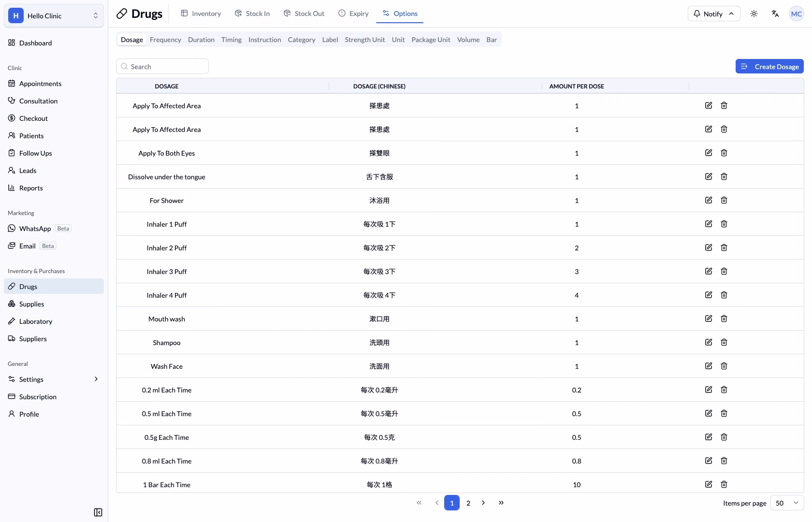The image size is (812, 522).
Task: Go to next page arrow
Action: (x=483, y=503)
